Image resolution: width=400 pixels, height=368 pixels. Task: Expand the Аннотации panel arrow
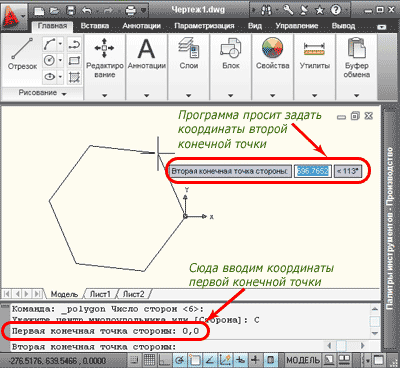pos(146,96)
